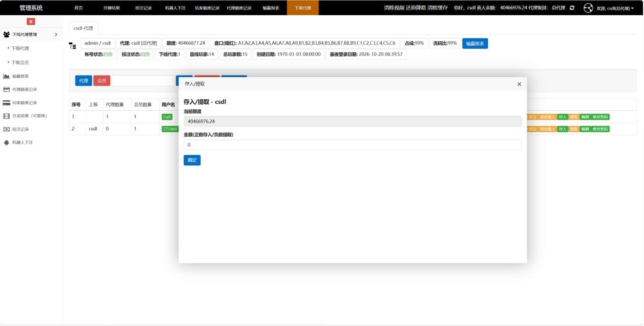Click the refresh balance icon in top bar

pyautogui.click(x=572, y=8)
